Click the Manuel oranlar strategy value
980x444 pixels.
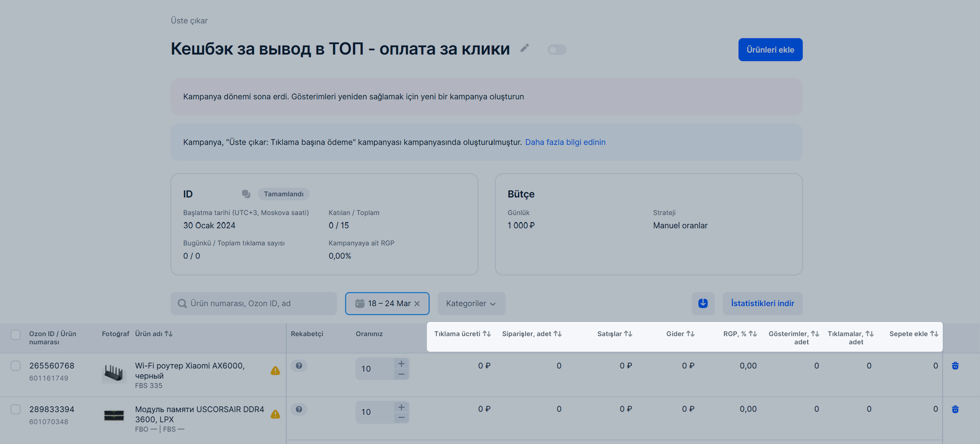[x=680, y=225]
